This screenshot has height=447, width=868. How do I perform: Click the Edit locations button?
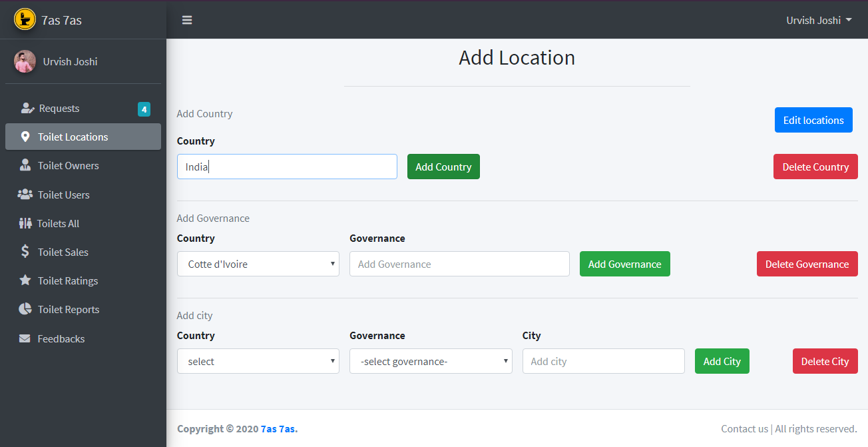point(813,120)
